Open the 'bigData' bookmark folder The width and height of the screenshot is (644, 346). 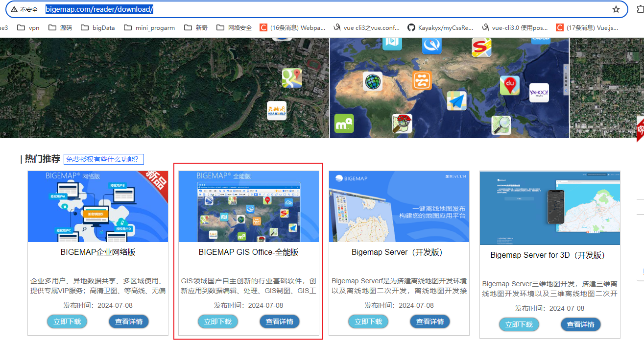(98, 28)
